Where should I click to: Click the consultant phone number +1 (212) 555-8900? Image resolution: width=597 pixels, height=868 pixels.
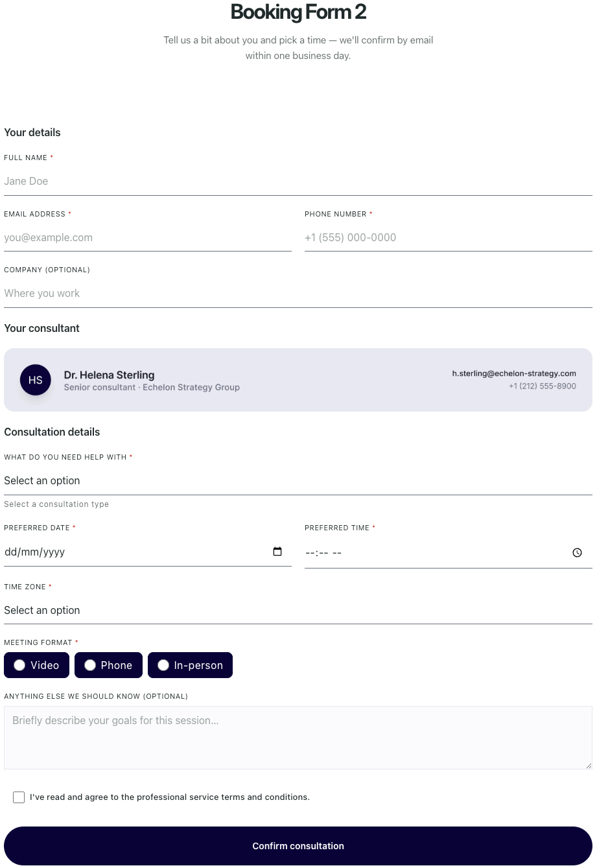pyautogui.click(x=543, y=386)
